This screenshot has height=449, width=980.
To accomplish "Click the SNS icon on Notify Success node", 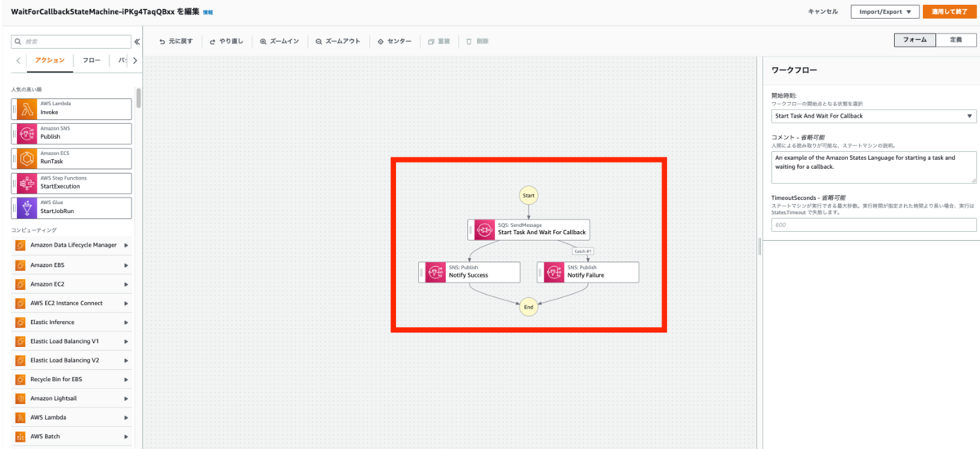I will tap(436, 272).
